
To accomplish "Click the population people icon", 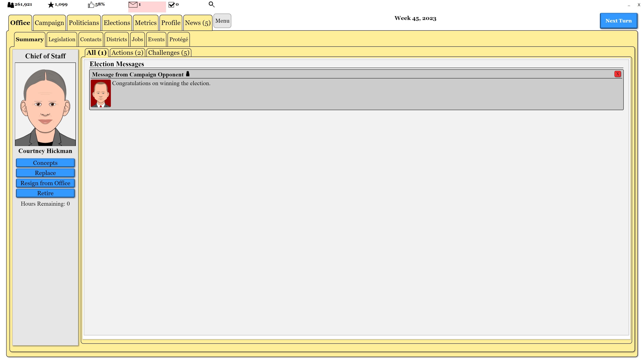I will [11, 5].
